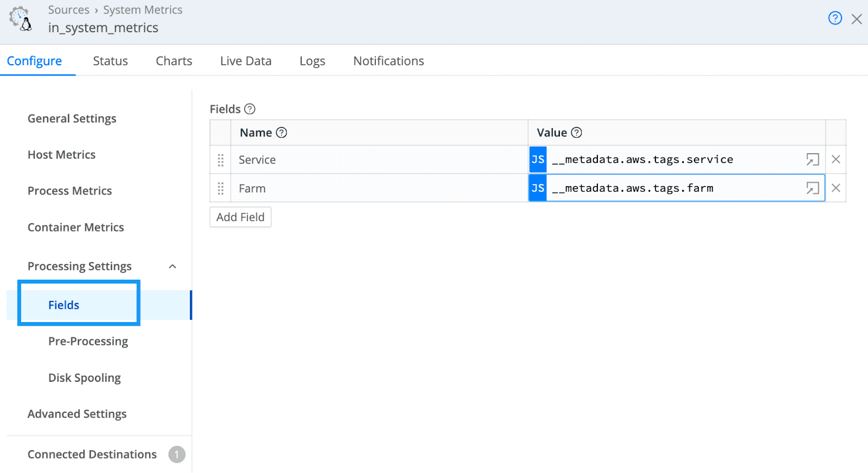868x473 pixels.
Task: Click the Service JS value expression field
Action: click(x=673, y=160)
